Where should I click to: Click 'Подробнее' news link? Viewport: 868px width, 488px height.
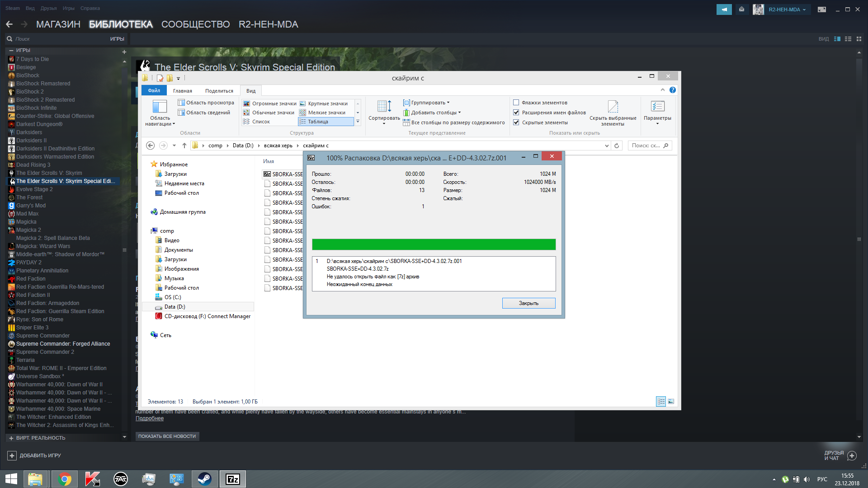(150, 418)
